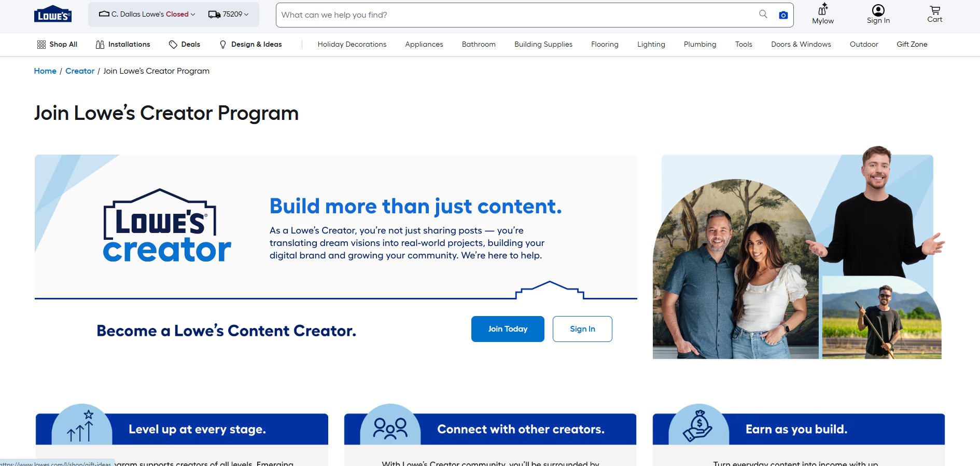Click the Lowe's logo in header
This screenshot has width=980, height=466.
pyautogui.click(x=53, y=15)
